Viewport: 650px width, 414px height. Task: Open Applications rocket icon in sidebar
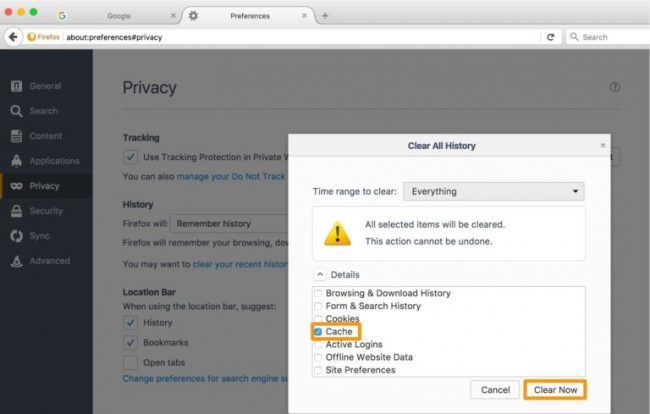tap(16, 161)
